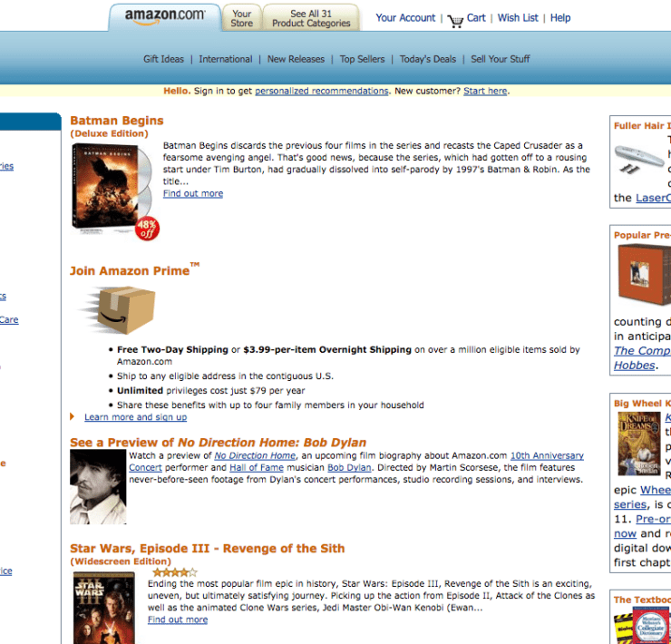Click the Star Wars III DVD cover image
The width and height of the screenshot is (671, 644).
[104, 608]
